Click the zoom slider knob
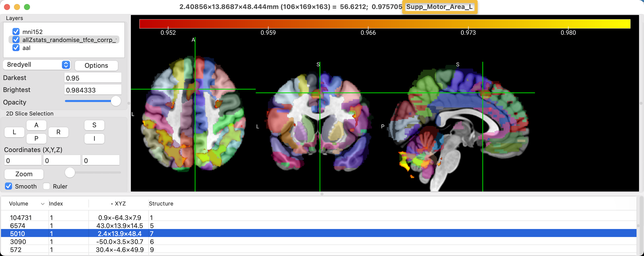 pyautogui.click(x=70, y=172)
